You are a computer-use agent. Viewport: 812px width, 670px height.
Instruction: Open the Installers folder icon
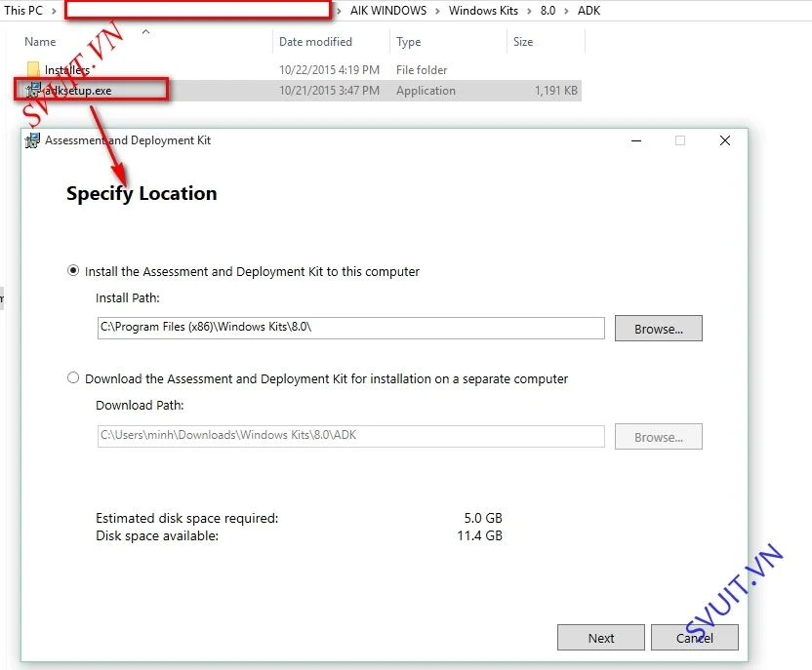tap(33, 69)
